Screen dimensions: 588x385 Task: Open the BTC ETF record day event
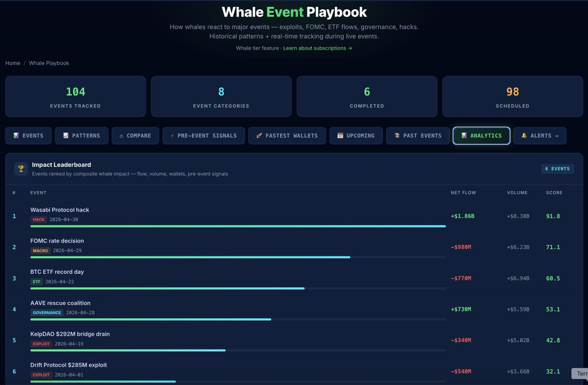pos(57,272)
